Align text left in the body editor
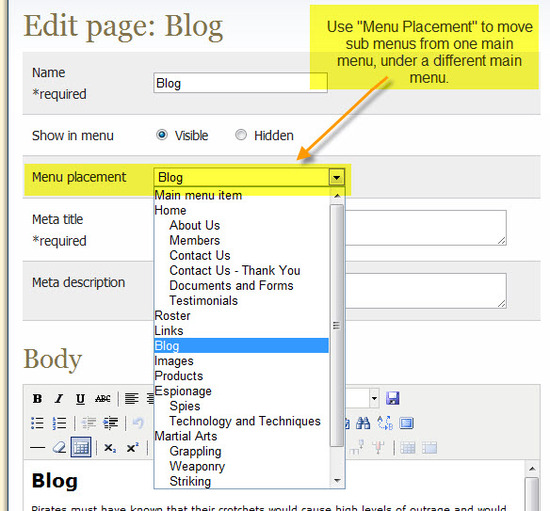 tap(132, 398)
